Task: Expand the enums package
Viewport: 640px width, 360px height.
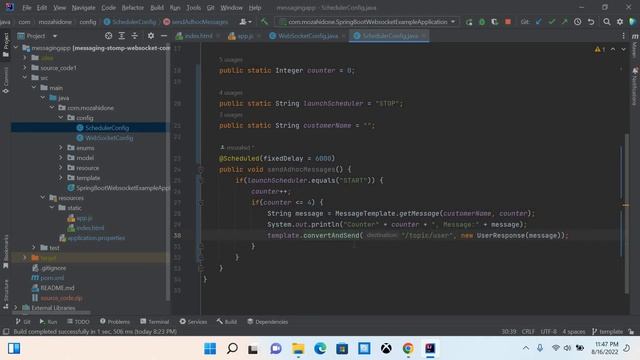Action: [61, 148]
